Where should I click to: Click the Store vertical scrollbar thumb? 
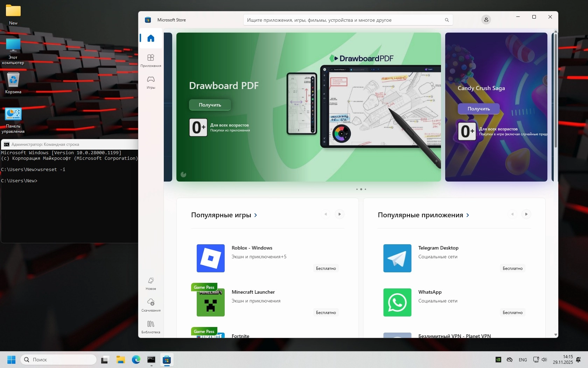(556, 90)
